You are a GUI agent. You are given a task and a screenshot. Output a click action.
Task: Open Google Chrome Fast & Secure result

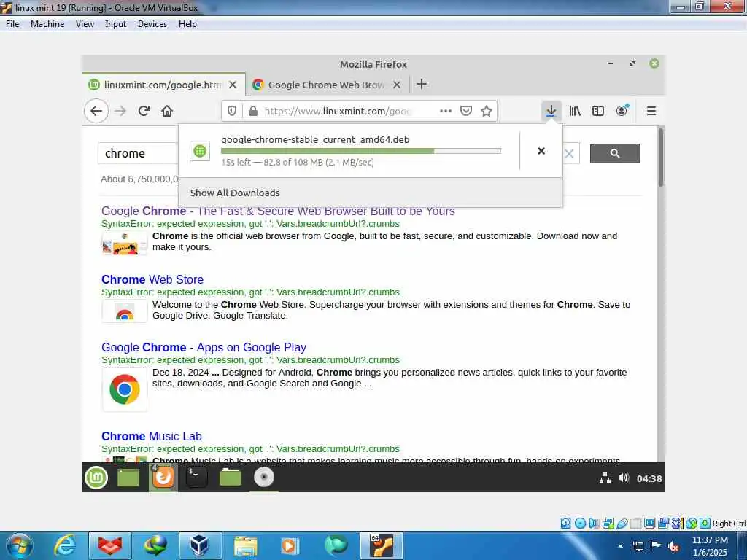pyautogui.click(x=278, y=211)
